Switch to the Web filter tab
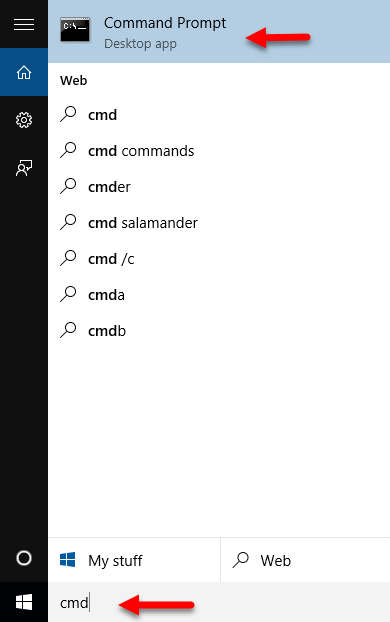 pos(305,560)
